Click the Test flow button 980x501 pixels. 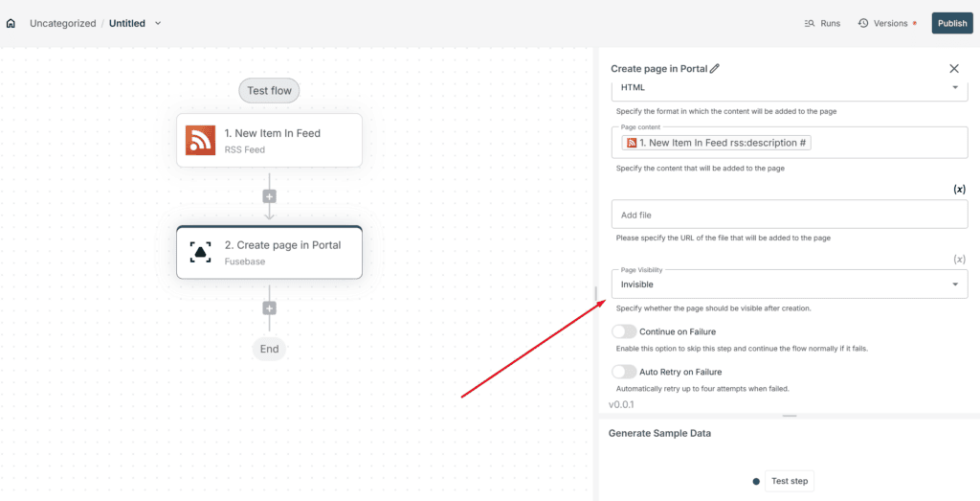coord(269,91)
